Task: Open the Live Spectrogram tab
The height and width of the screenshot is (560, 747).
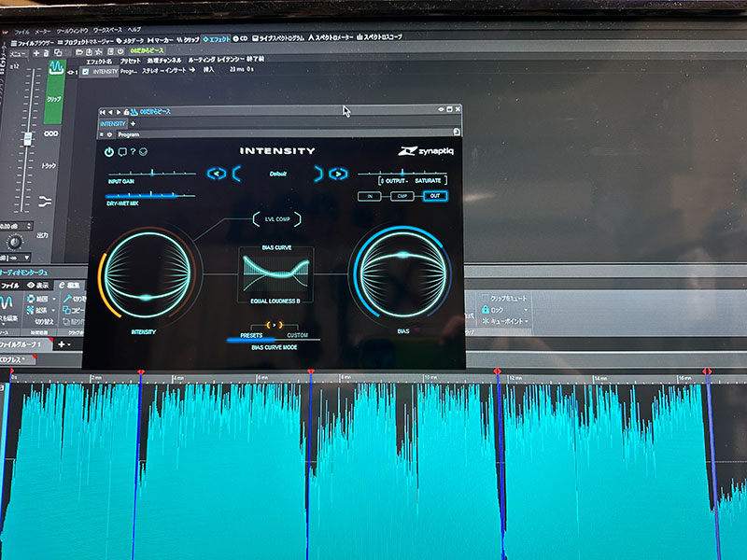Action: coord(278,38)
